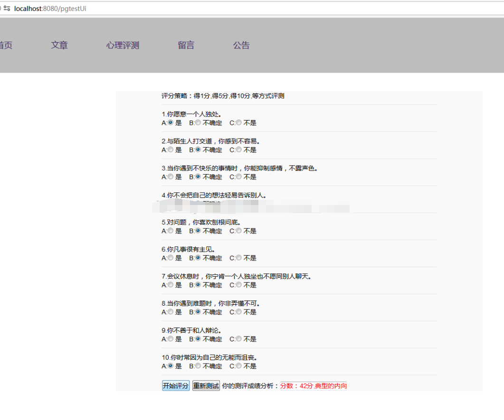Select option C 不是 for question 1

(239, 122)
